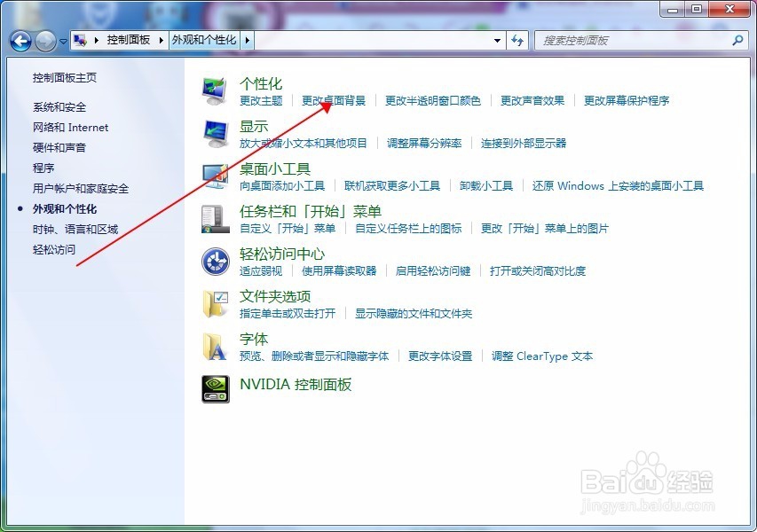Click the 控制面板 breadcrumb
The height and width of the screenshot is (532, 757).
pyautogui.click(x=129, y=40)
